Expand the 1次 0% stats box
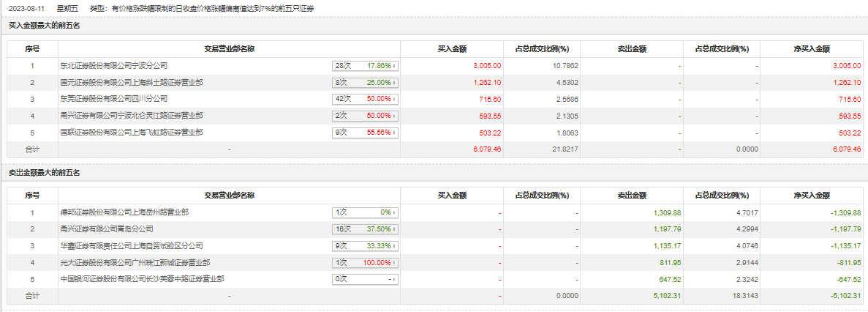The height and width of the screenshot is (312, 868). click(x=366, y=213)
